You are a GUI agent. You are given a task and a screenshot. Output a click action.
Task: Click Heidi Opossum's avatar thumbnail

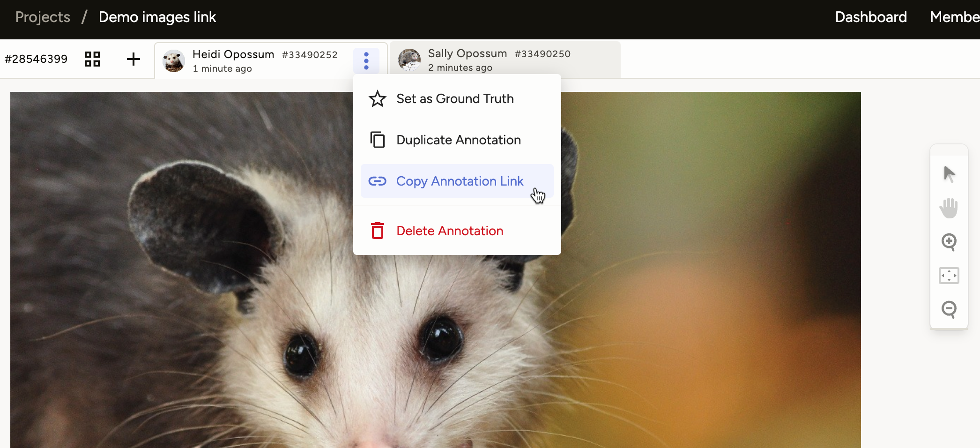click(x=173, y=60)
